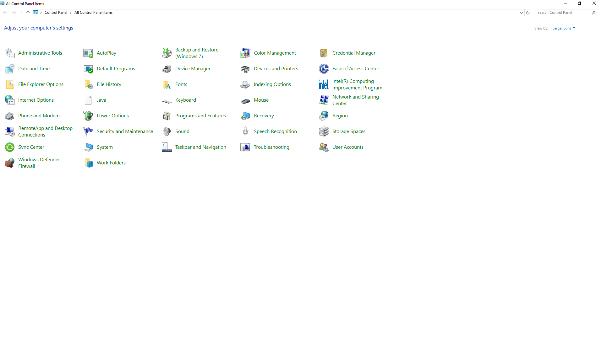The image size is (602, 364).
Task: Open the File History icon
Action: tap(88, 84)
